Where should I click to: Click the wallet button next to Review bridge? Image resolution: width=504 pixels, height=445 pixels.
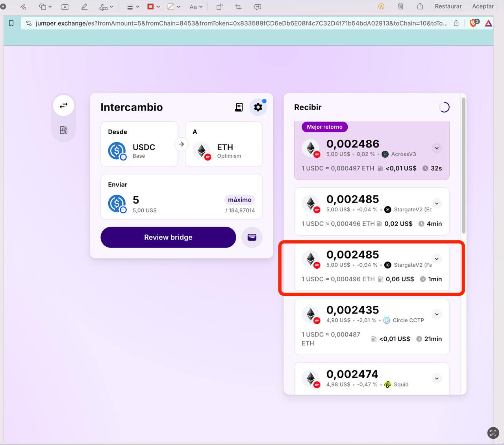point(252,237)
